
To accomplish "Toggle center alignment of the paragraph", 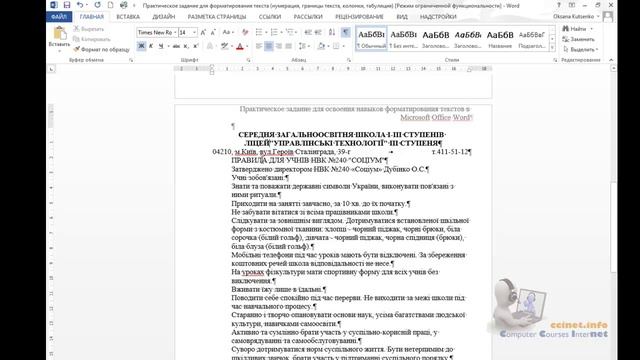I will (269, 46).
